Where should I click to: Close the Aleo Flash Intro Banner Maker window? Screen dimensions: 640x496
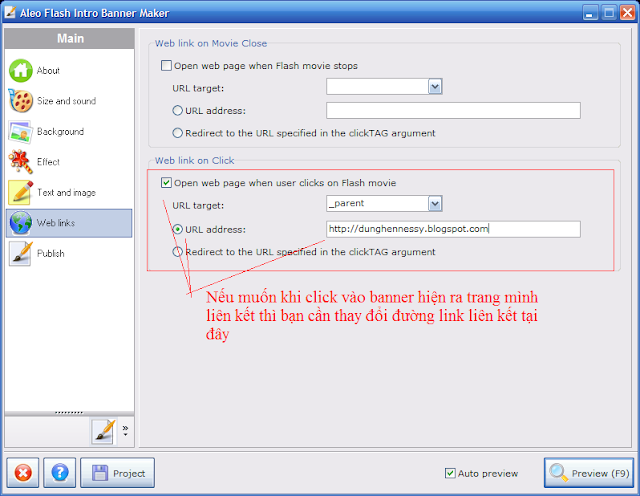(627, 13)
